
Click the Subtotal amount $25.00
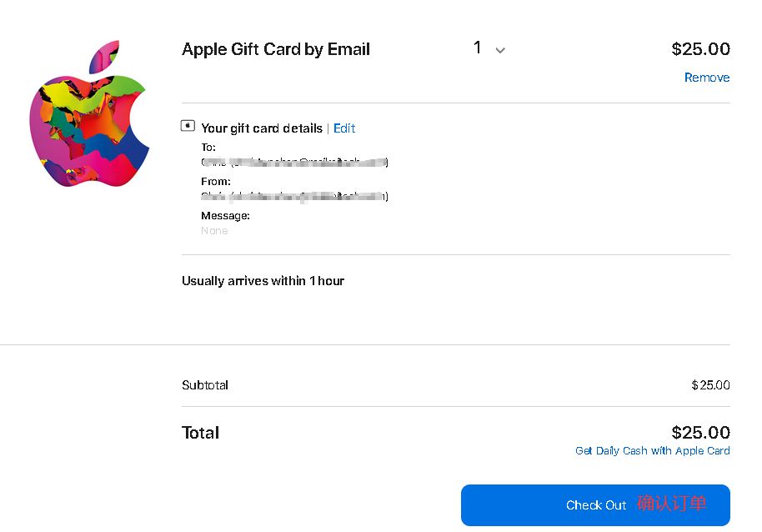pyautogui.click(x=710, y=385)
